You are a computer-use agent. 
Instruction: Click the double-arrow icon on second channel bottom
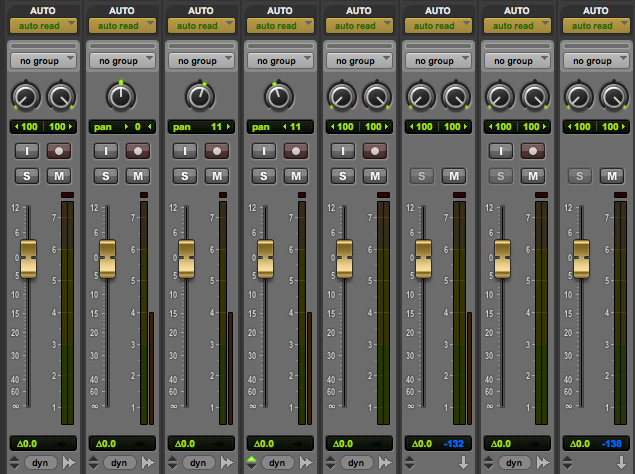(x=148, y=462)
